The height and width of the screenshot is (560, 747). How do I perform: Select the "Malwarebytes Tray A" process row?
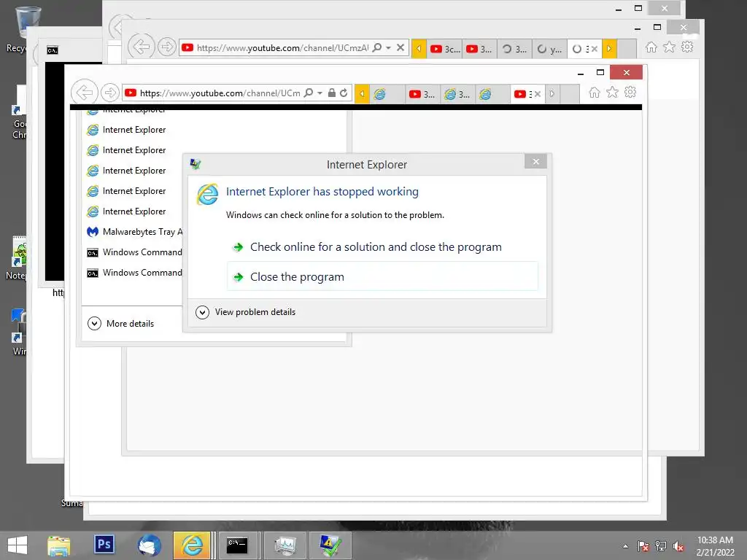pyautogui.click(x=134, y=232)
